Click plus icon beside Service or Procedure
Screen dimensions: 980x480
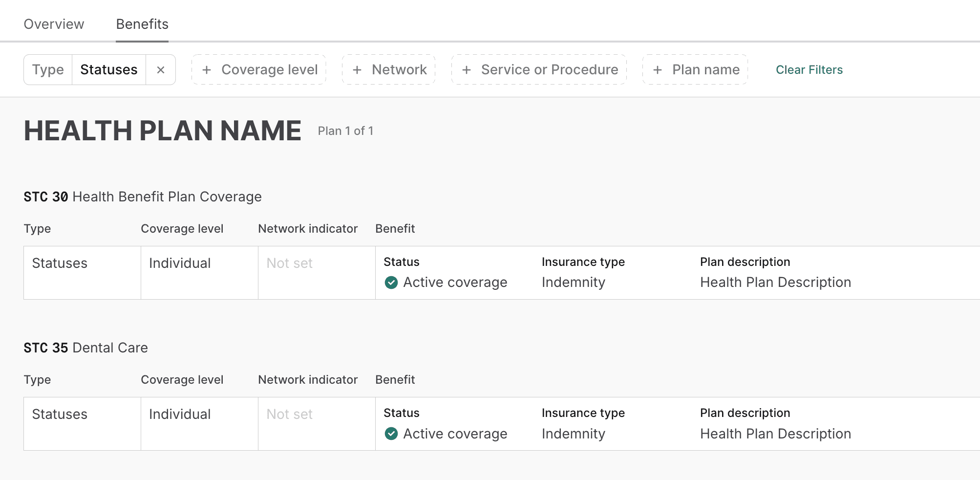467,70
